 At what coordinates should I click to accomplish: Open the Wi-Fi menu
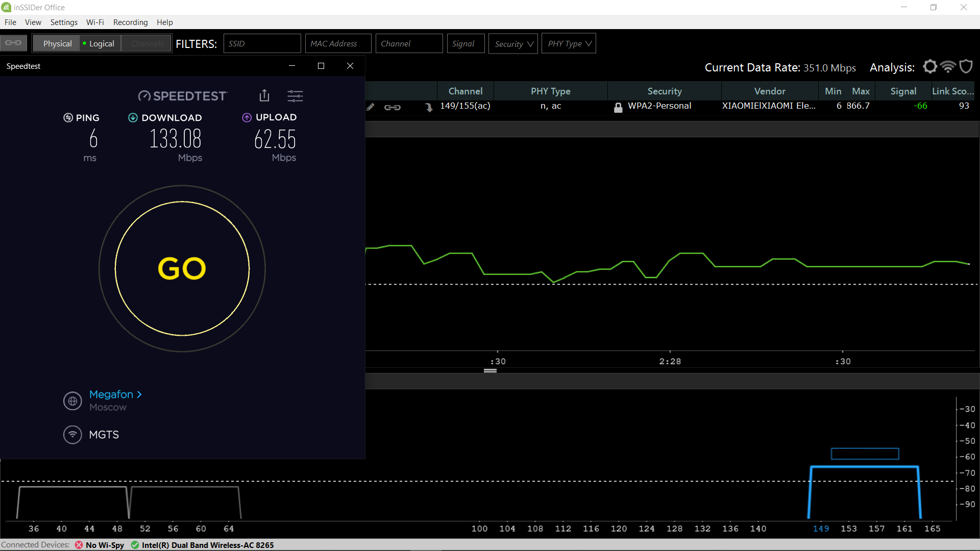point(95,22)
